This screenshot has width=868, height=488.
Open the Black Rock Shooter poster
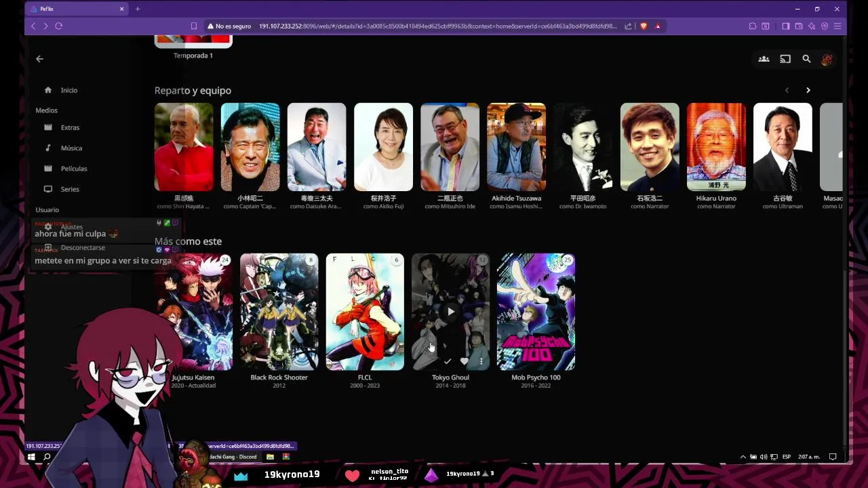pyautogui.click(x=279, y=312)
